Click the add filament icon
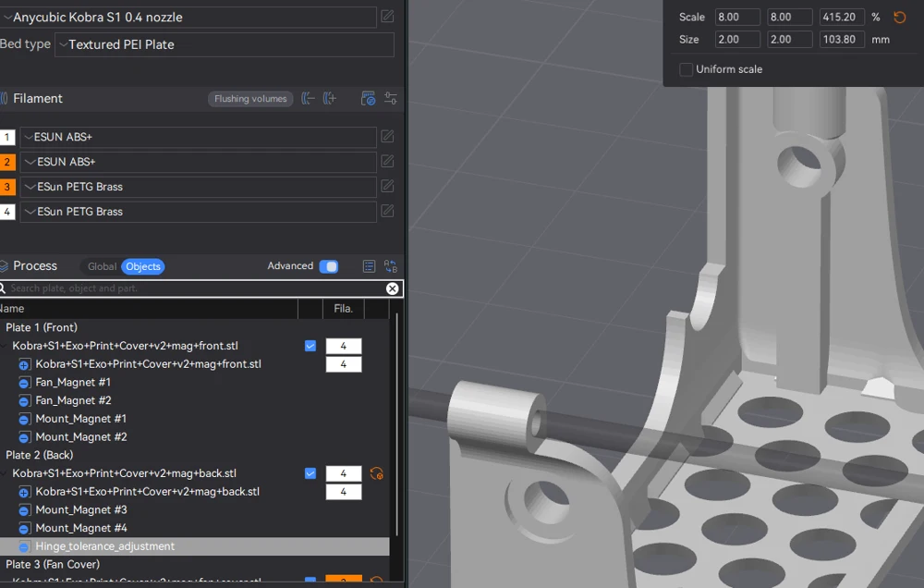Viewport: 924px width, 588px height. click(330, 99)
